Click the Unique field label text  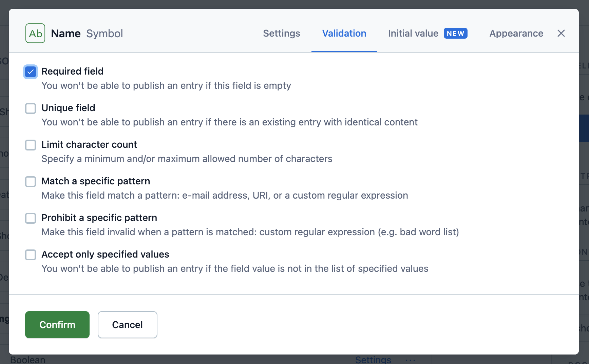point(68,108)
